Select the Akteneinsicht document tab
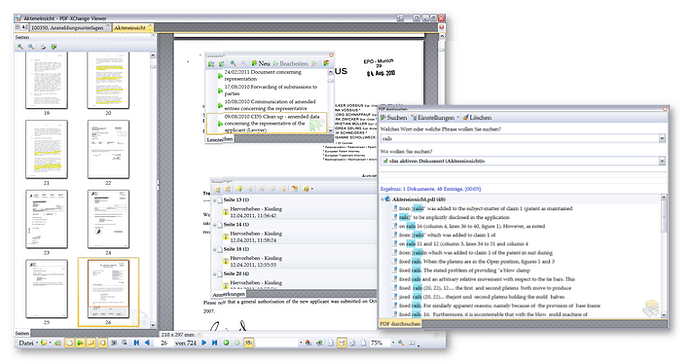Screen dimensions: 690x362 click(132, 28)
